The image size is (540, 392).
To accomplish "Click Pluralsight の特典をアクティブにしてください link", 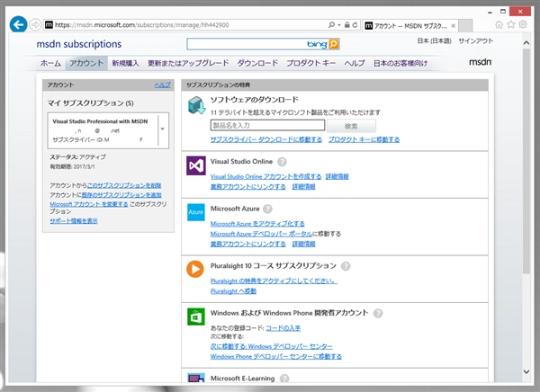I will [x=274, y=281].
